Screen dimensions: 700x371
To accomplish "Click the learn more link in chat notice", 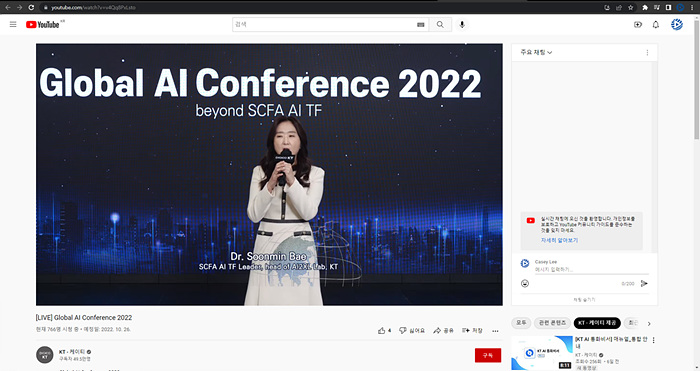I will [559, 240].
